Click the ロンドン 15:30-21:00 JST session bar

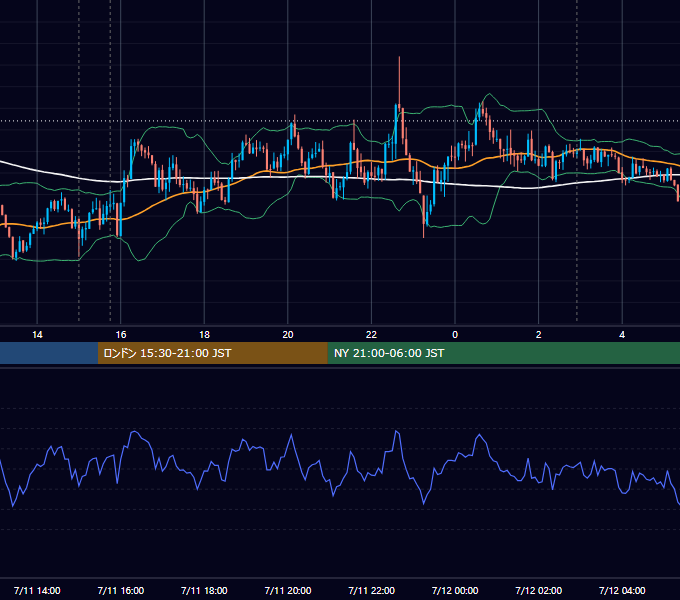(212, 353)
